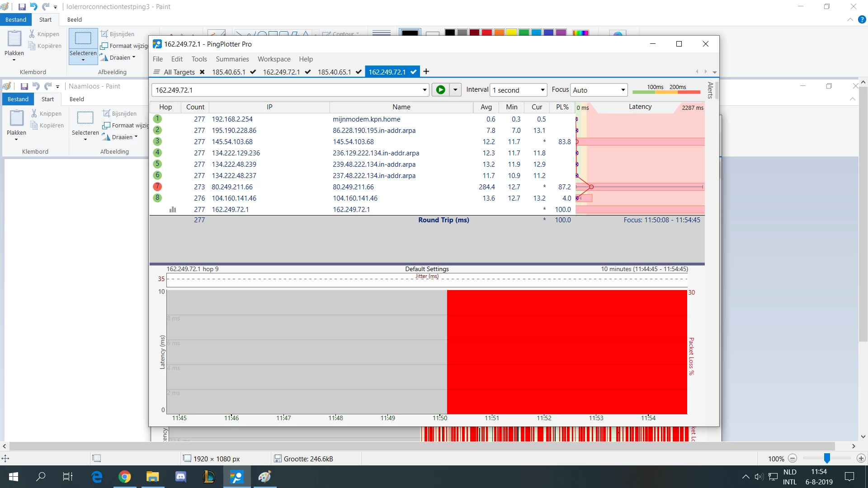Screen dimensions: 868x488
Task: Close the All Targets tab with X
Action: tap(202, 72)
